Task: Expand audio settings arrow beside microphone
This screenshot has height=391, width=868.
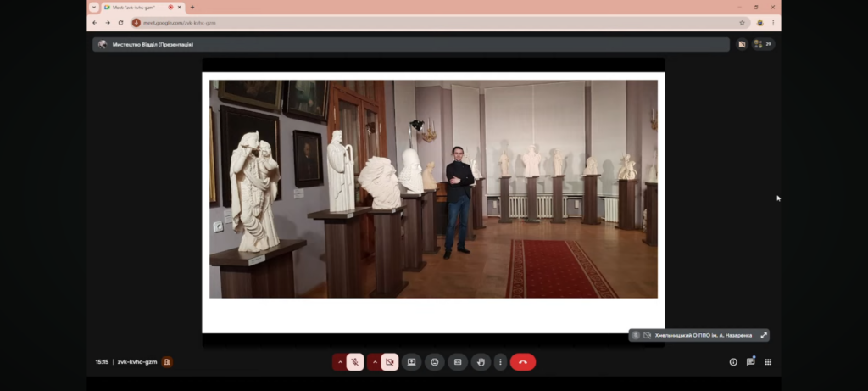Action: point(340,362)
